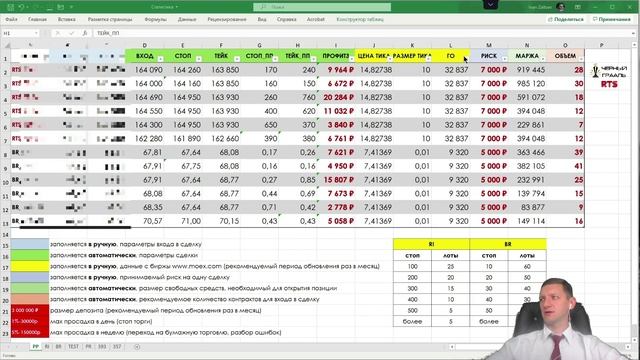Select row 8 header
This screenshot has height=360, width=640.
5,154
